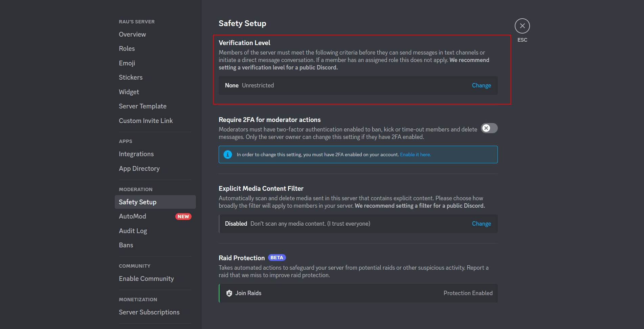The image size is (644, 329).
Task: Click the Explicit Media Content Filter heading
Action: [261, 188]
